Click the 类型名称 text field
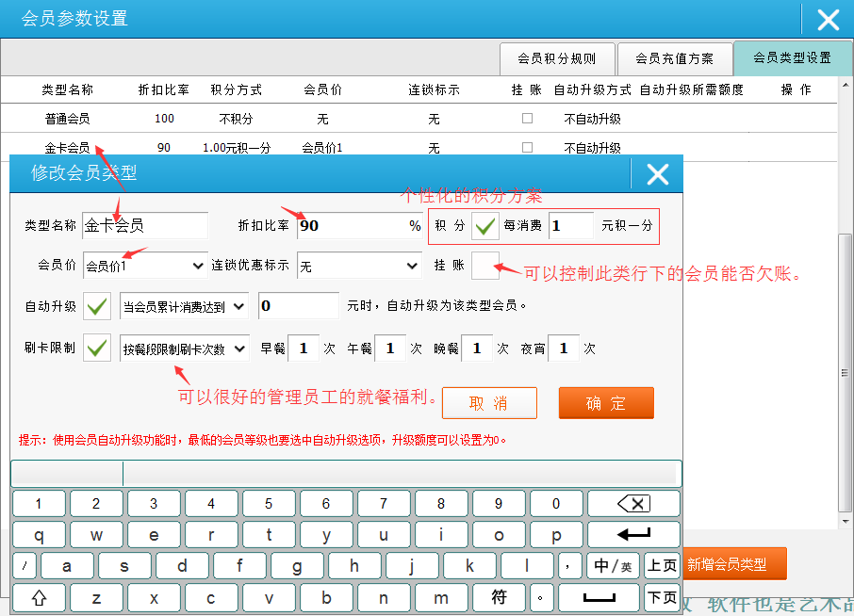This screenshot has height=616, width=854. tap(145, 226)
